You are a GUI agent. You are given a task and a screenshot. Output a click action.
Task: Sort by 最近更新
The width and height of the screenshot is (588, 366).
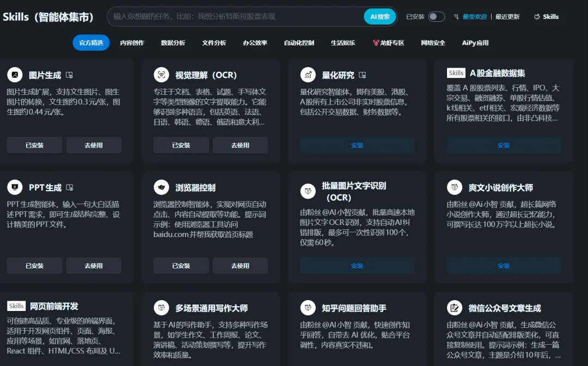(507, 16)
